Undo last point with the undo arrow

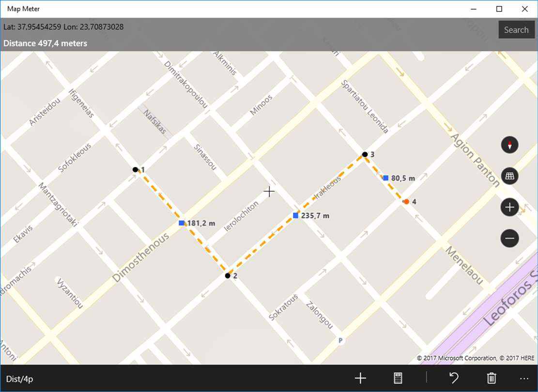[454, 378]
